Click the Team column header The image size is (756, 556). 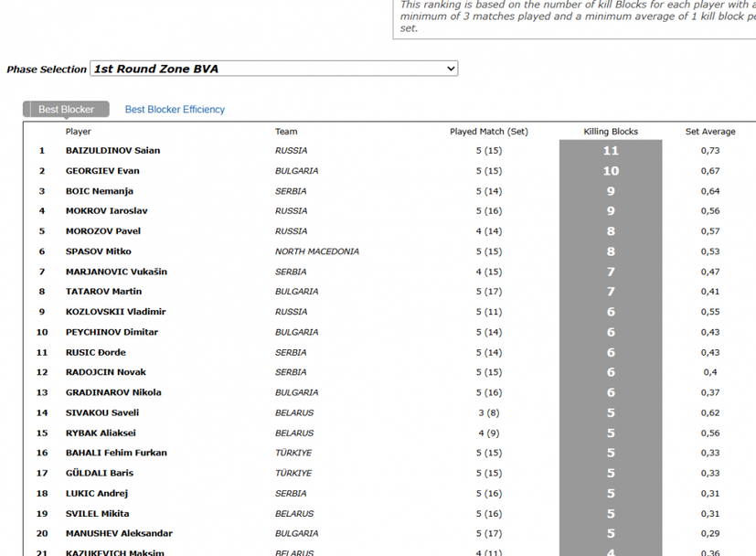[x=286, y=132]
